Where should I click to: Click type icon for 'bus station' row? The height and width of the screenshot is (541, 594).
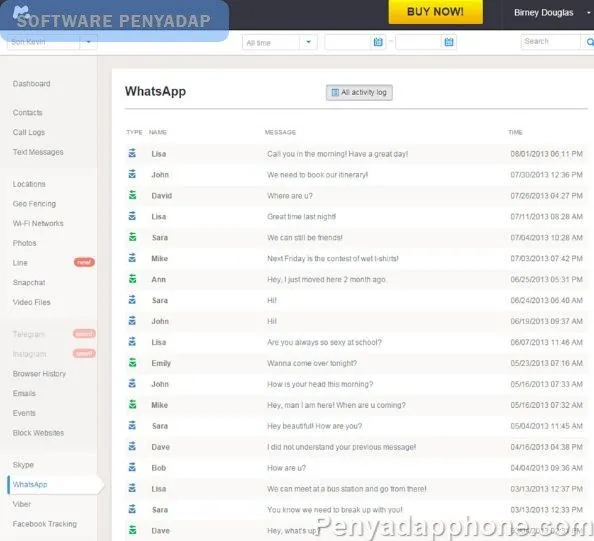click(x=132, y=488)
